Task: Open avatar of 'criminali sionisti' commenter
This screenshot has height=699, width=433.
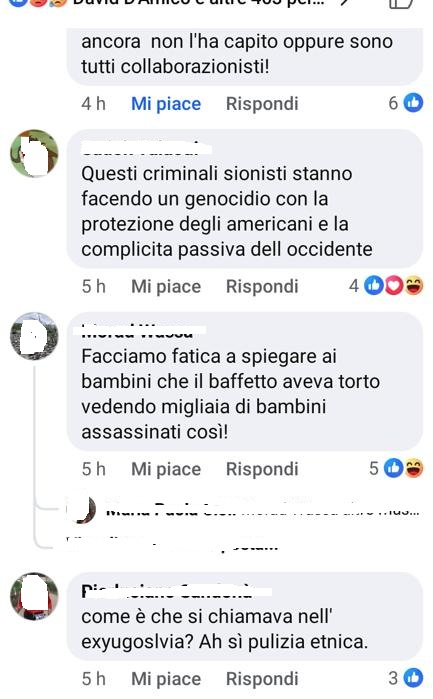Action: (34, 154)
